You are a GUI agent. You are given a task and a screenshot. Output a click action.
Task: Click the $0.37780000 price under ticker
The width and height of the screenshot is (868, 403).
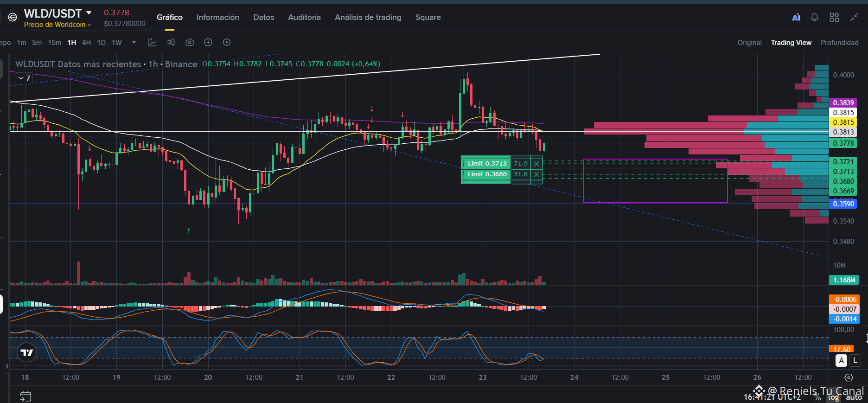point(124,24)
